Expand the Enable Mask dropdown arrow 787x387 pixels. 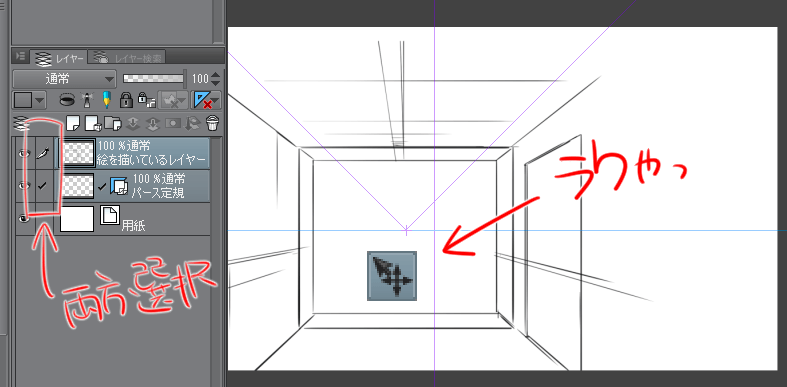click(x=182, y=100)
